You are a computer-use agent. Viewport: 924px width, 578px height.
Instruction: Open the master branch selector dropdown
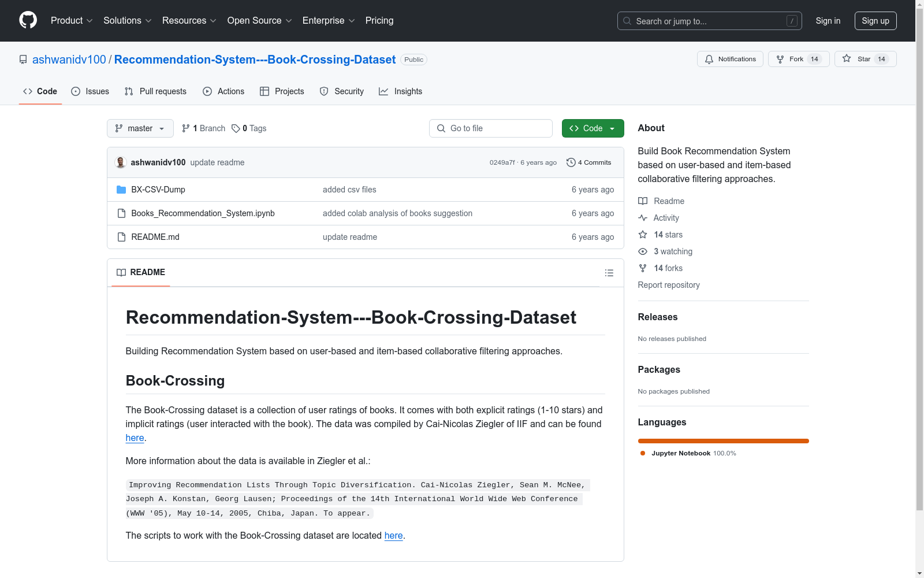[x=140, y=128]
